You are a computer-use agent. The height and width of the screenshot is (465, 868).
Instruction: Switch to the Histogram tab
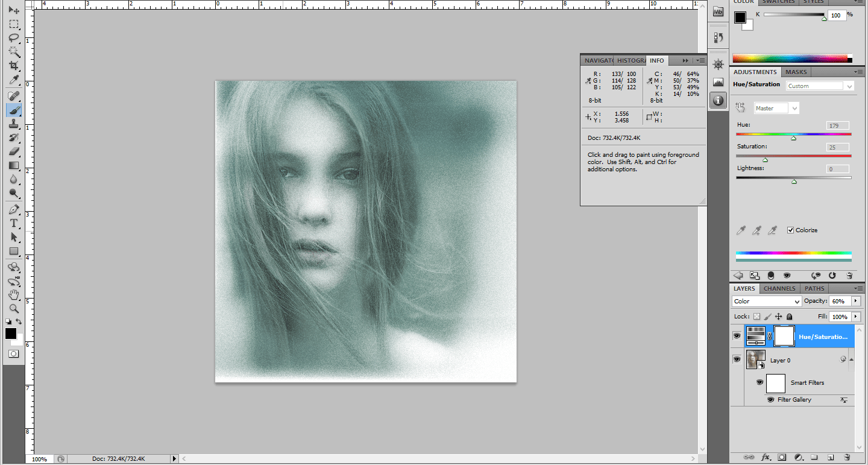pos(631,60)
